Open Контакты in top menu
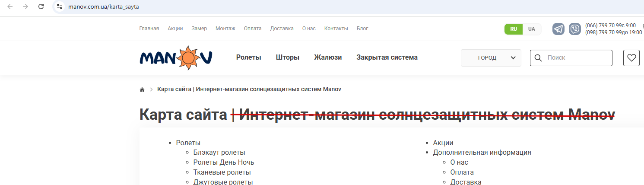The image size is (644, 185). [336, 29]
